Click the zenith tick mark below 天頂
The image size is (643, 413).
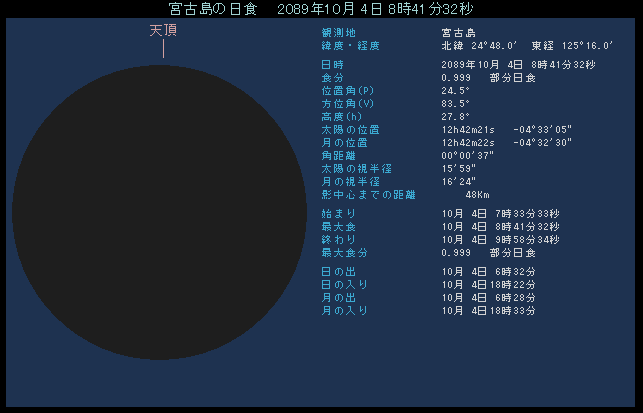point(163,48)
